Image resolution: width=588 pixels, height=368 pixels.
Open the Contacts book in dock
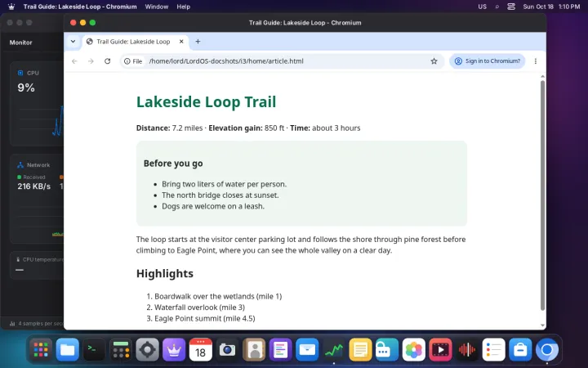pos(254,350)
